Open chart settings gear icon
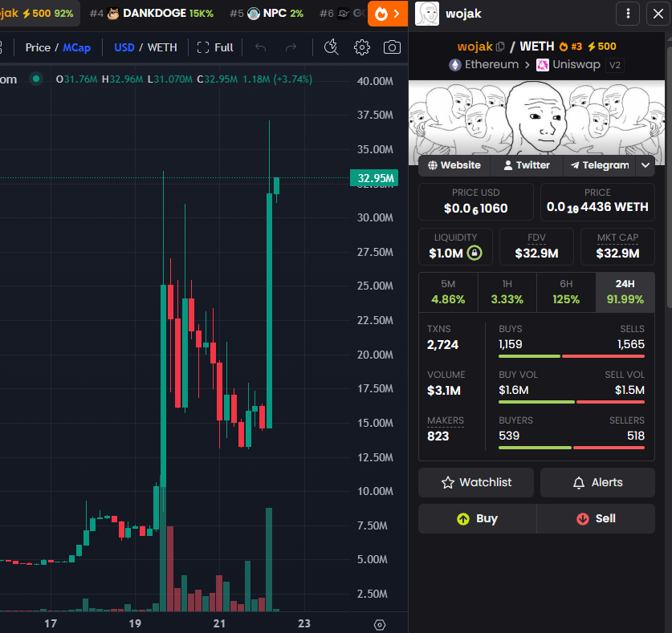672x633 pixels. point(362,47)
